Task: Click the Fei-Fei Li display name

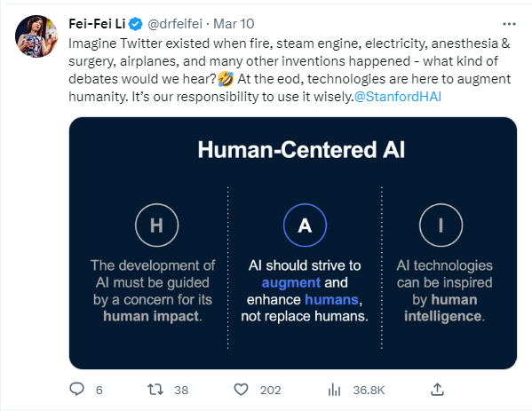Action: 97,24
